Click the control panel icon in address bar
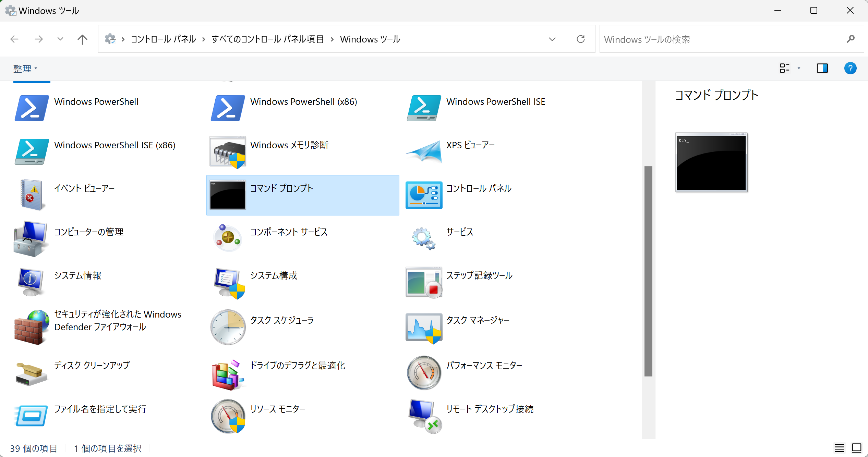The width and height of the screenshot is (868, 457). click(x=110, y=39)
